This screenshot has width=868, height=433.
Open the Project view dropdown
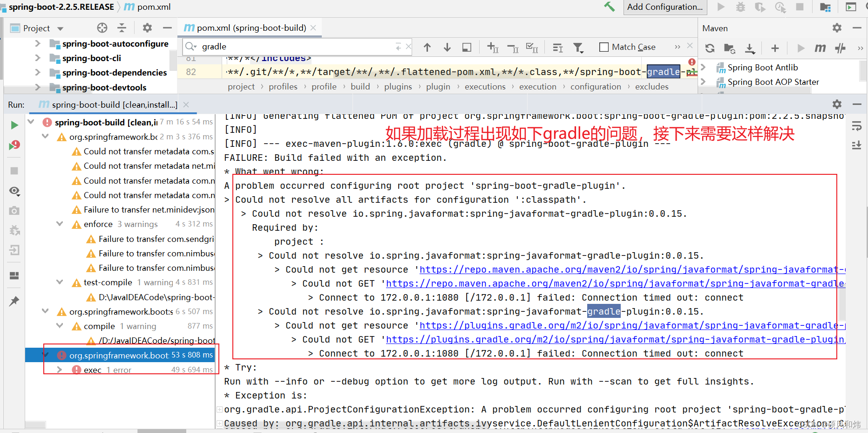pyautogui.click(x=60, y=28)
